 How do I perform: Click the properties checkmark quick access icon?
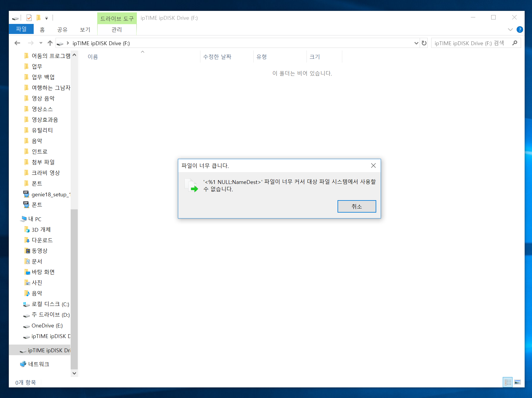coord(29,18)
